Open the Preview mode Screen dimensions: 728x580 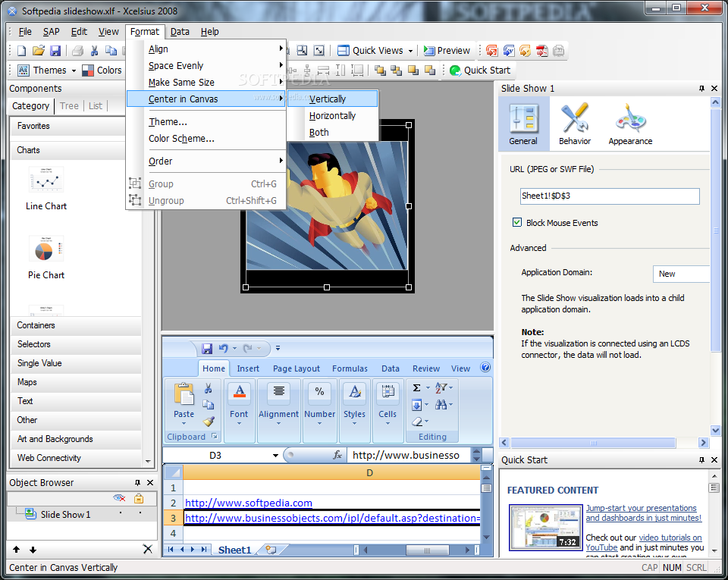click(447, 51)
